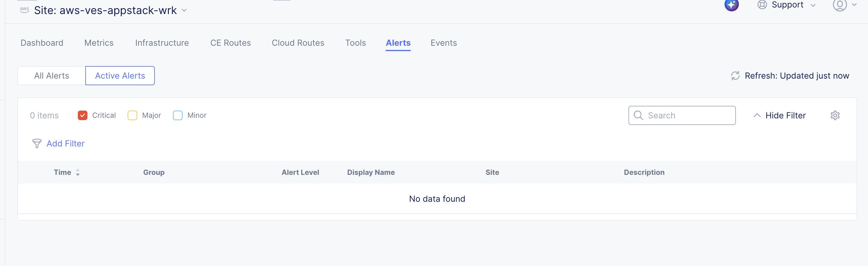Enable the Minor alerts checkbox
The width and height of the screenshot is (868, 266).
(177, 115)
